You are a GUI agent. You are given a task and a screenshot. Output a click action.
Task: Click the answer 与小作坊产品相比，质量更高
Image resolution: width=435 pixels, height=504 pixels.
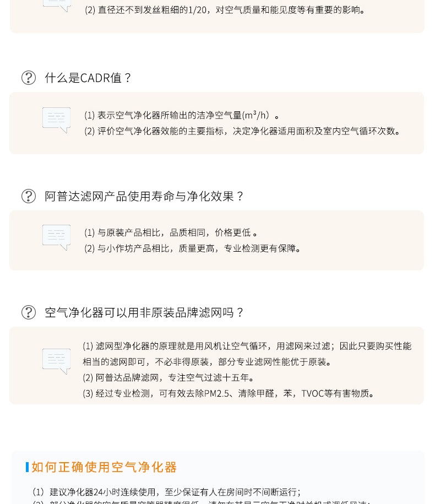pos(193,248)
